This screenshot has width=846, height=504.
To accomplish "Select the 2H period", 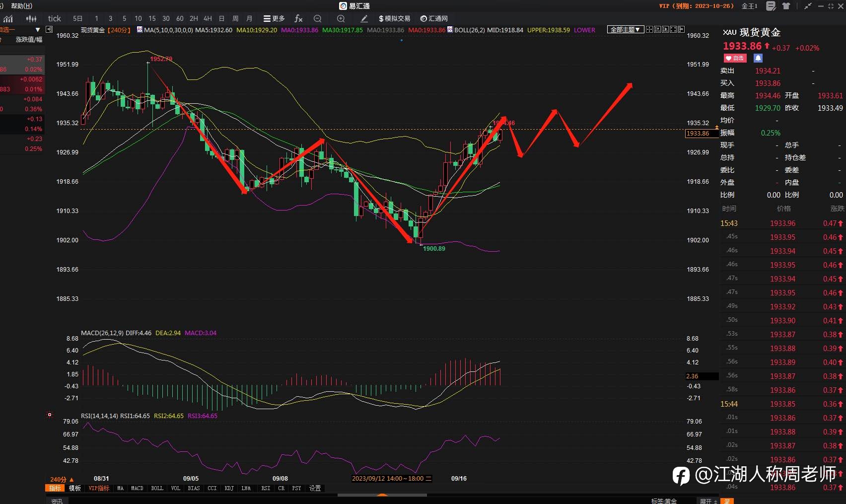I will click(194, 18).
